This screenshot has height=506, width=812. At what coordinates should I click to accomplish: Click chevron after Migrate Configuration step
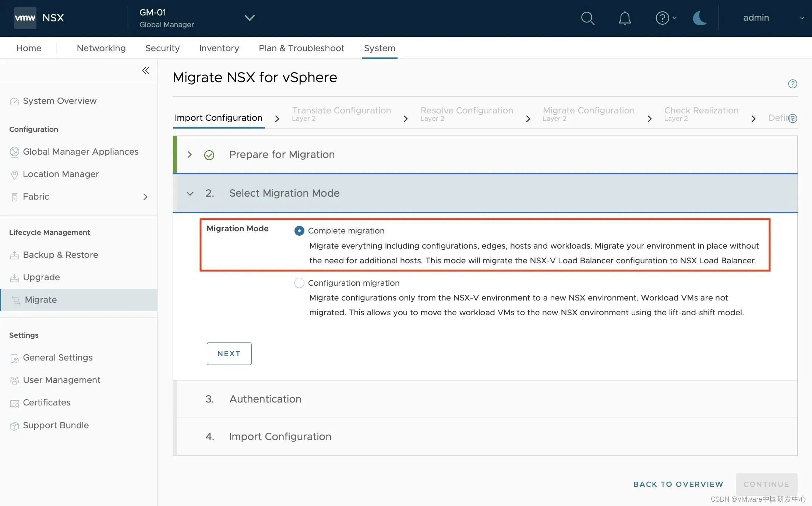(650, 119)
